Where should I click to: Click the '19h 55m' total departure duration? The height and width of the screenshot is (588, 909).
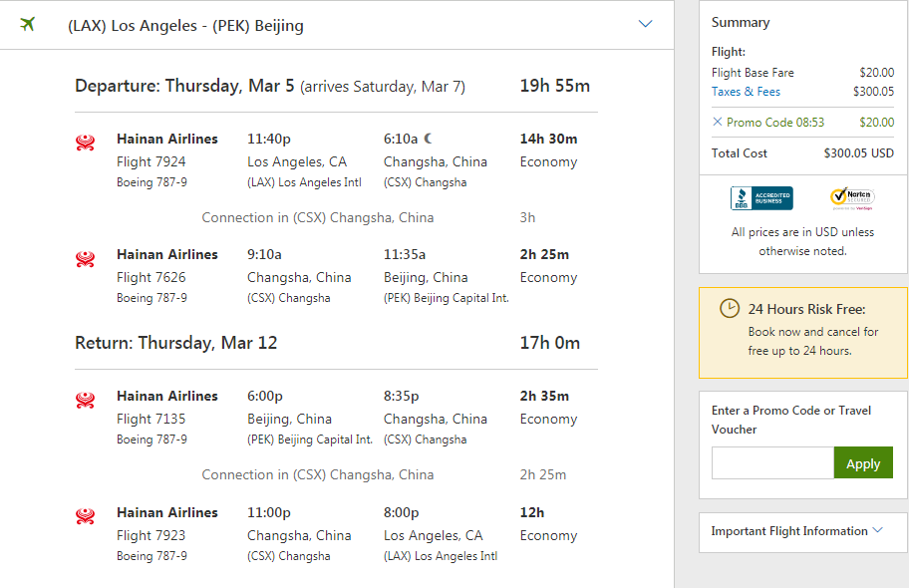(x=555, y=86)
